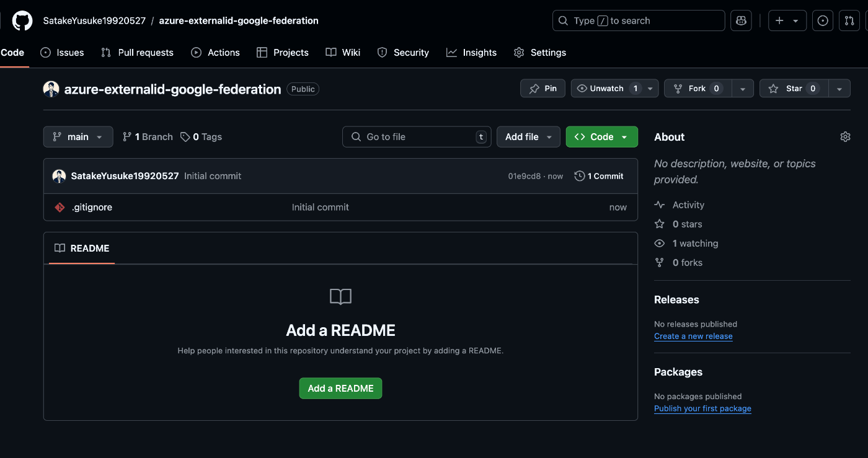Open the tag icon beside 0 Tags
The width and height of the screenshot is (868, 458).
[x=185, y=137]
